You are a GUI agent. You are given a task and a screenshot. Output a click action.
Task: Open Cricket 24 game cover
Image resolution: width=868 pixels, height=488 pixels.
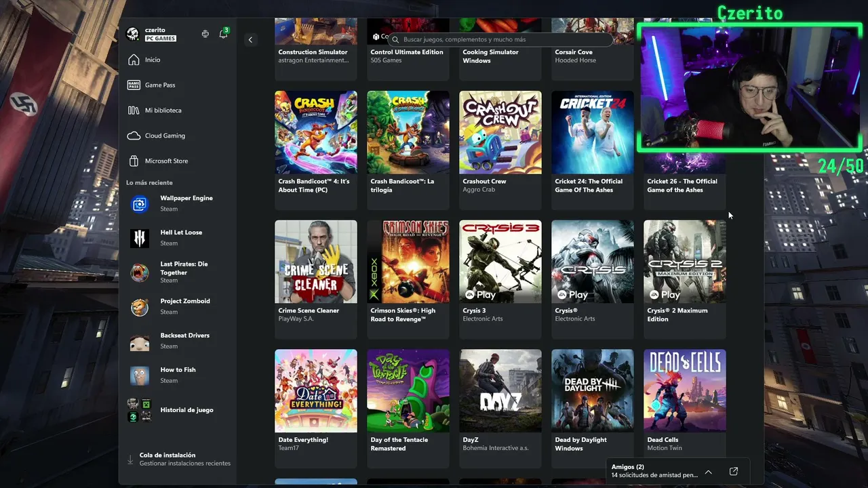point(593,132)
